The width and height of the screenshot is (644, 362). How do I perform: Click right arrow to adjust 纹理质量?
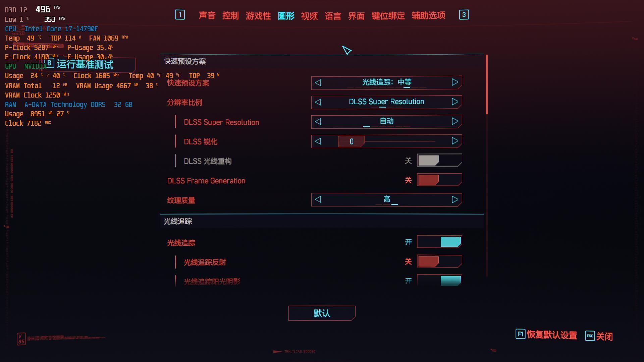click(455, 200)
